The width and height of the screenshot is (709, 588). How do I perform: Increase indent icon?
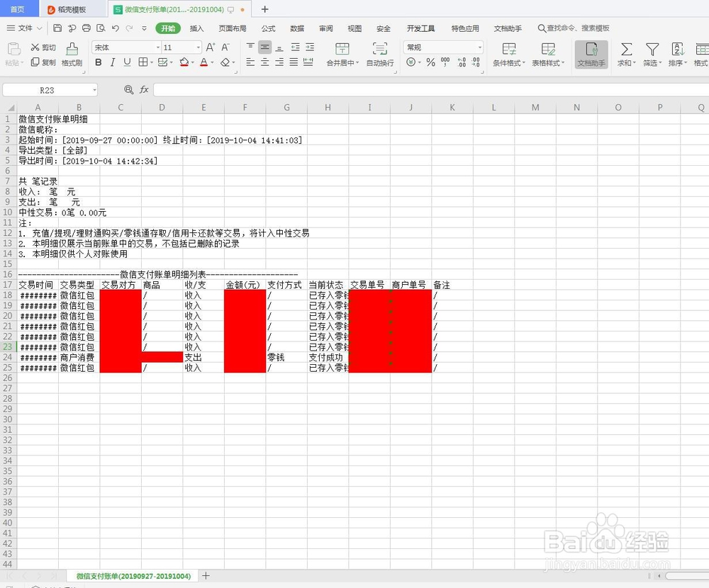(x=310, y=47)
